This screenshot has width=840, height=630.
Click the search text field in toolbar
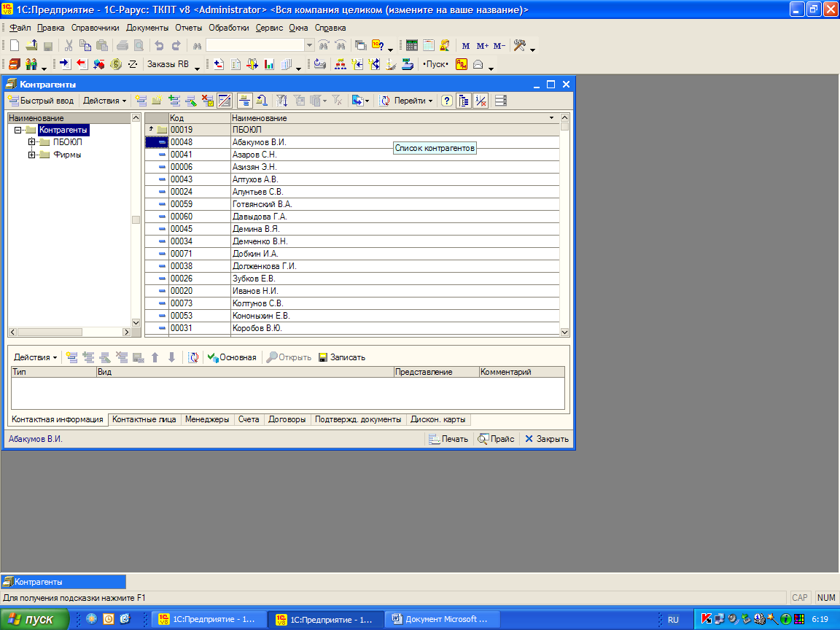[255, 45]
